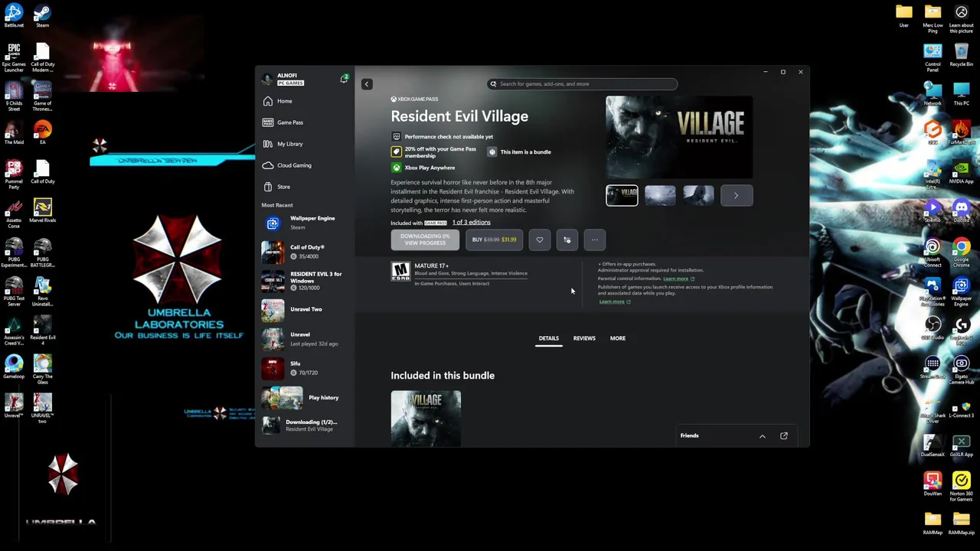Open the NVIDIA App desktop icon
Viewport: 980px width, 551px height.
(x=962, y=171)
